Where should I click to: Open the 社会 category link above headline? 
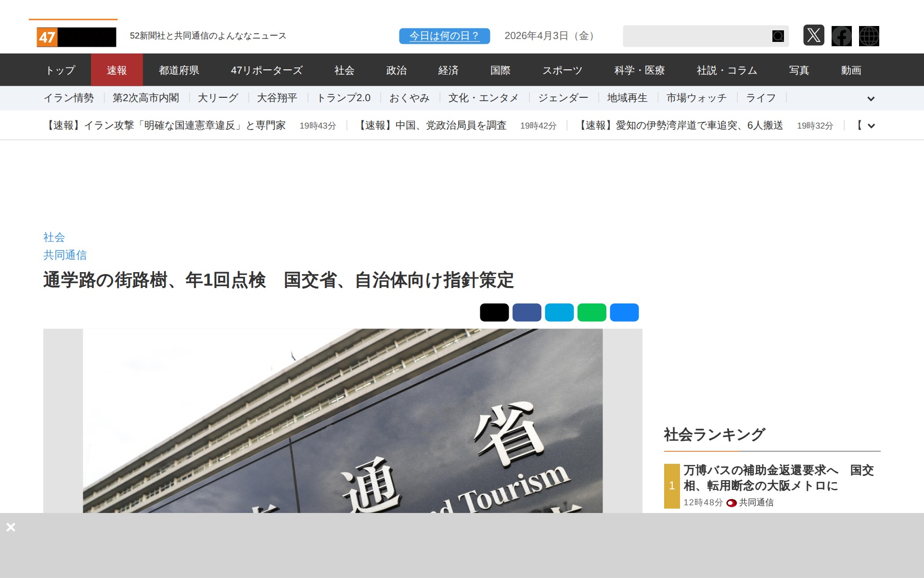pyautogui.click(x=54, y=237)
